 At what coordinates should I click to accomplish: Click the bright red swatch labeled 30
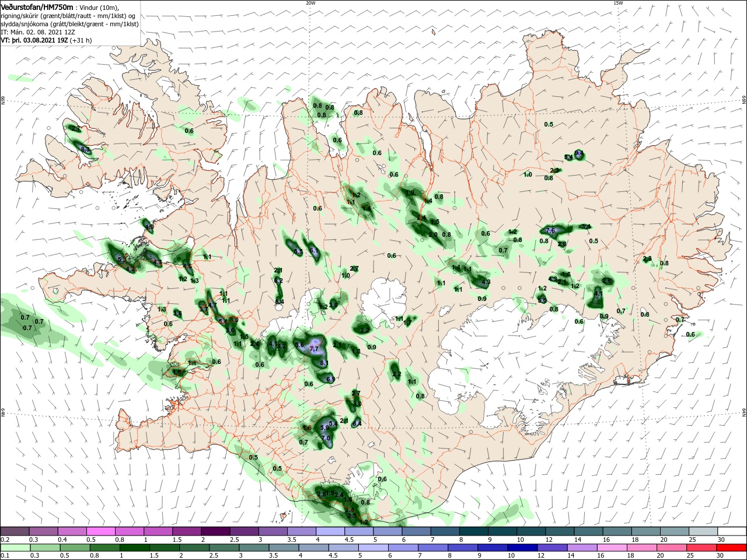[x=732, y=548]
